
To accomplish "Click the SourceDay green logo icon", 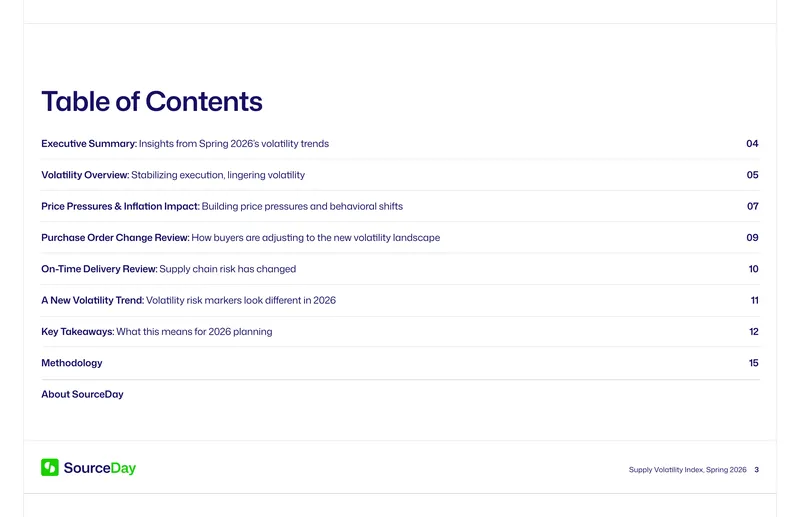I will point(50,467).
